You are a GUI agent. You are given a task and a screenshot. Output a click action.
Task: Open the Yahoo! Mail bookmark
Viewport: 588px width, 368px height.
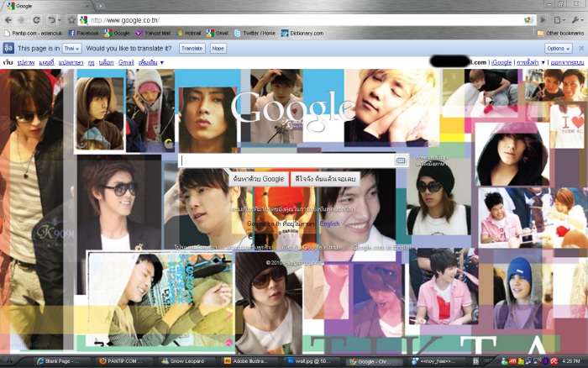pyautogui.click(x=153, y=33)
